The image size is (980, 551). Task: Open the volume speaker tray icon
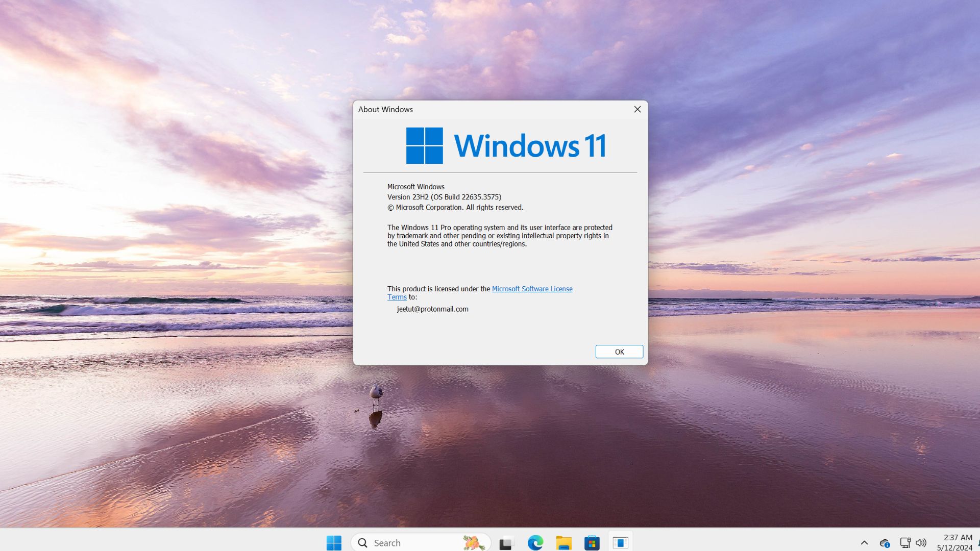click(921, 543)
